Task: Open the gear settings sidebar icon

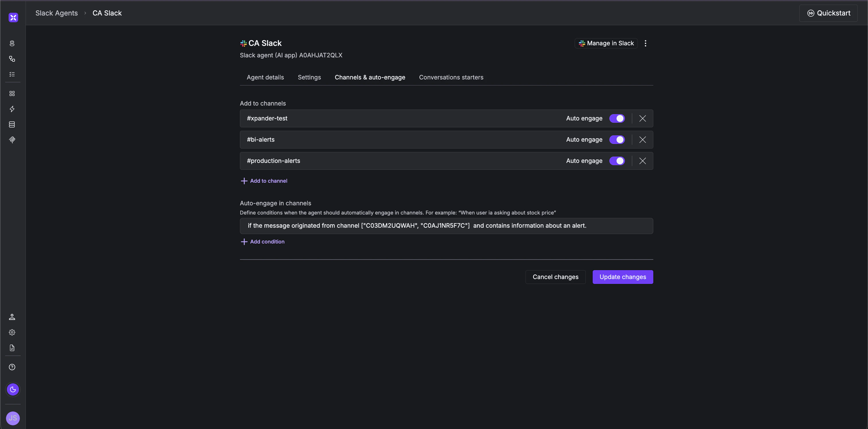Action: [12, 332]
